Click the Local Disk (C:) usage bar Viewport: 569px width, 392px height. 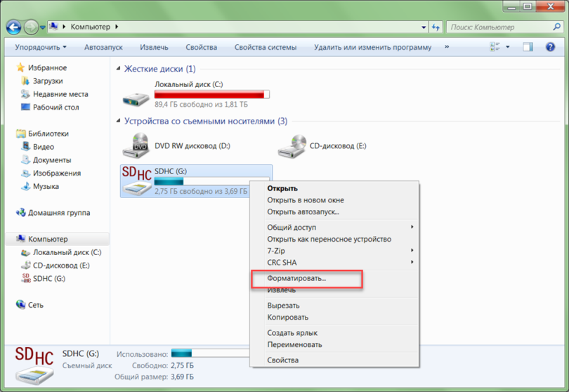pyautogui.click(x=211, y=94)
